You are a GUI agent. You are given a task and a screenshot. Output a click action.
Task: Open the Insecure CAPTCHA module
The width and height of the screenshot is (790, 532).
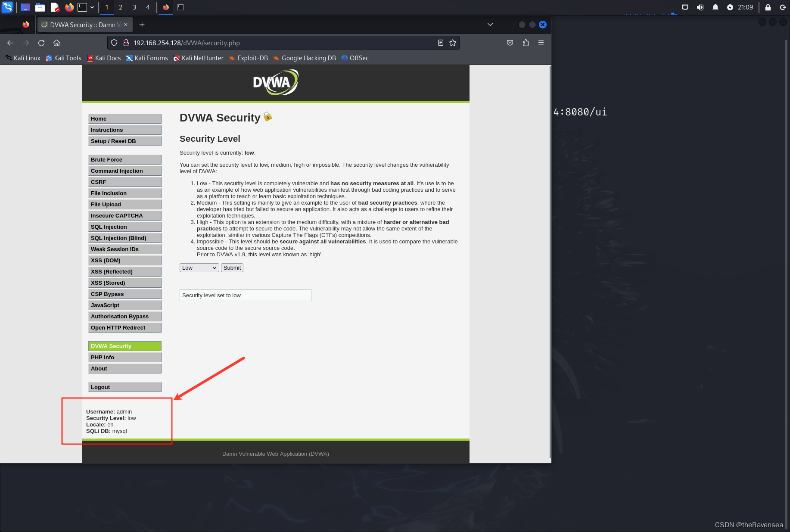125,216
